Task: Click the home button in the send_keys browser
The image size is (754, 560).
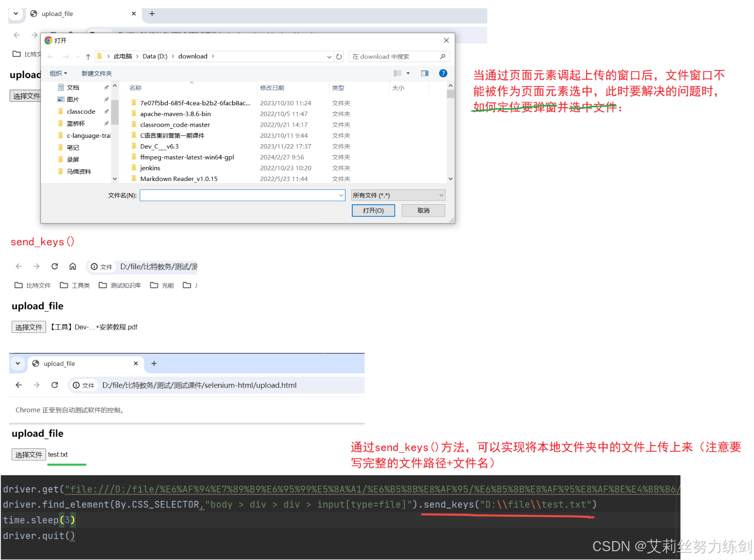Action: tap(73, 266)
